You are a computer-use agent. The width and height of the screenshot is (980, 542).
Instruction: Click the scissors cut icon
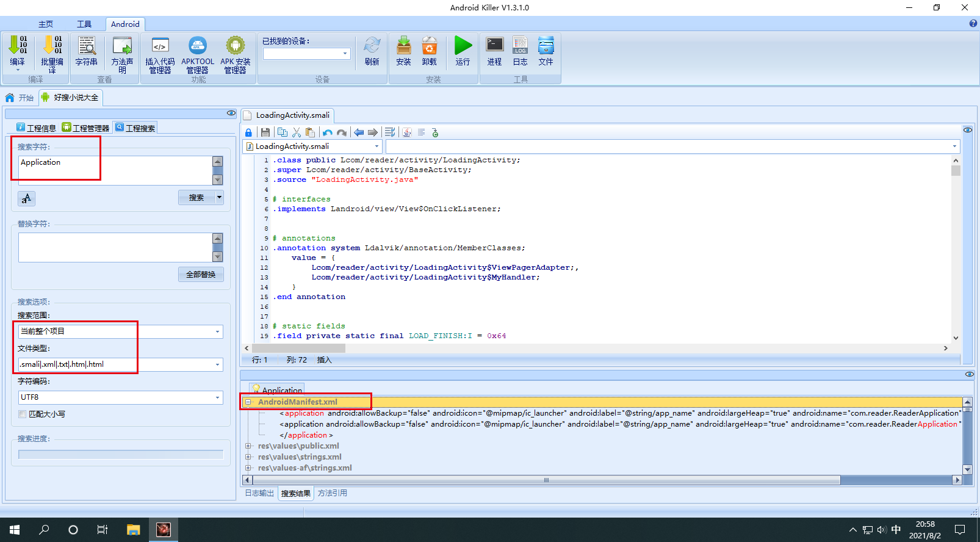pos(297,132)
